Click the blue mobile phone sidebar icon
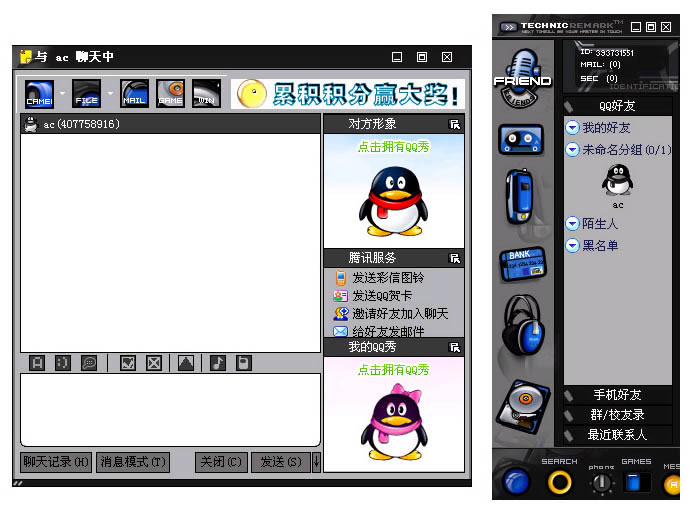The width and height of the screenshot is (695, 517). pos(519,196)
